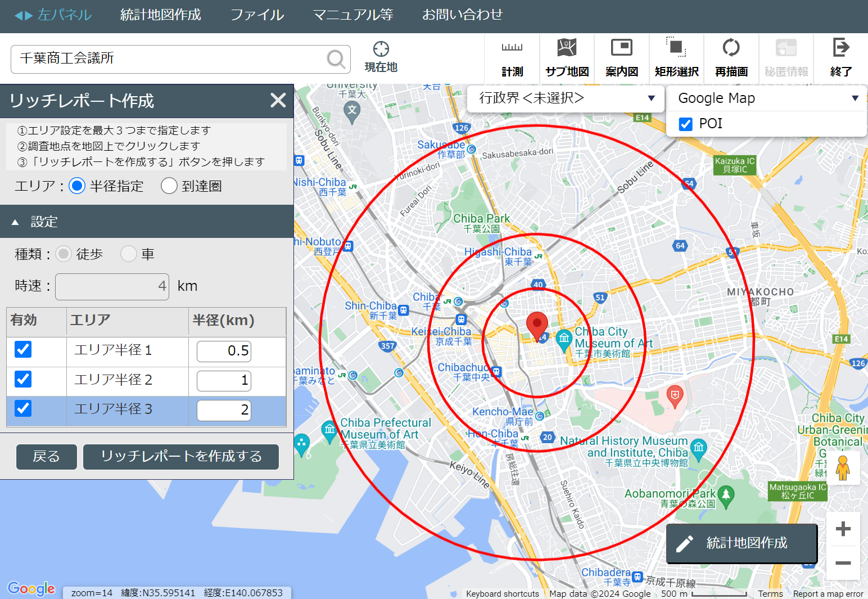Viewport: 868px width, 599px height.
Task: Click the Matsugaoka IC sign on map
Action: click(x=798, y=492)
